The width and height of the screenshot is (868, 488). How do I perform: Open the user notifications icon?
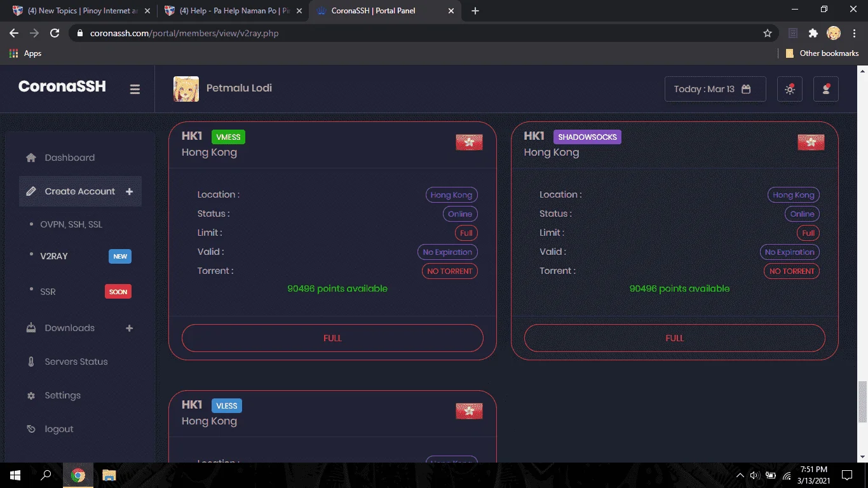[x=826, y=89]
